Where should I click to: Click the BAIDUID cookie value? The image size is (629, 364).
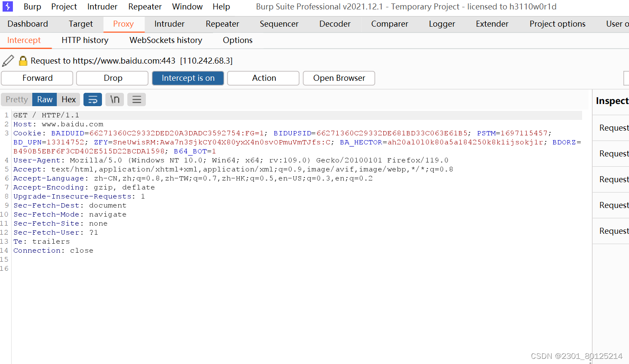176,133
